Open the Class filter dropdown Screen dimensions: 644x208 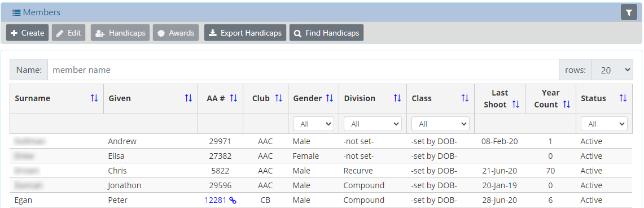coord(440,124)
